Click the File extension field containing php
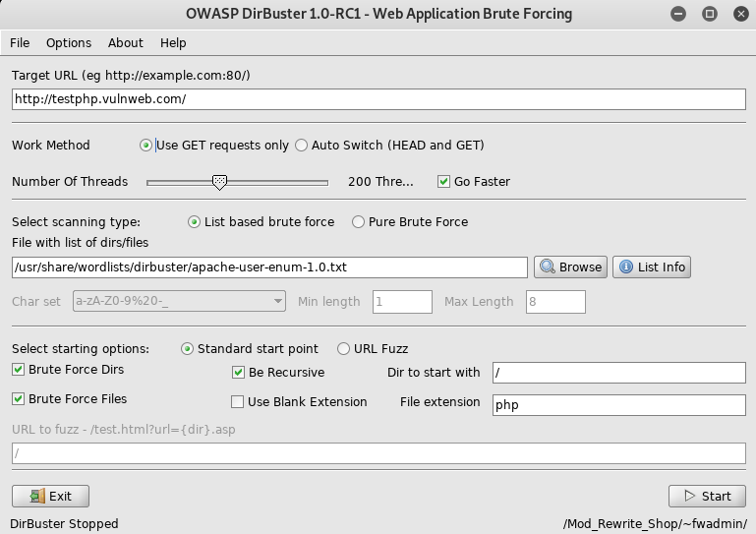Image resolution: width=756 pixels, height=534 pixels. click(x=619, y=405)
